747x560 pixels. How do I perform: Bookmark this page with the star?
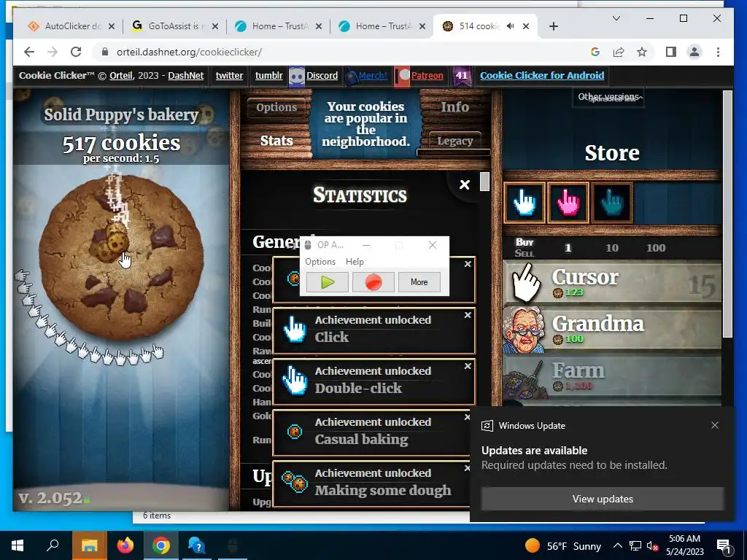(642, 52)
